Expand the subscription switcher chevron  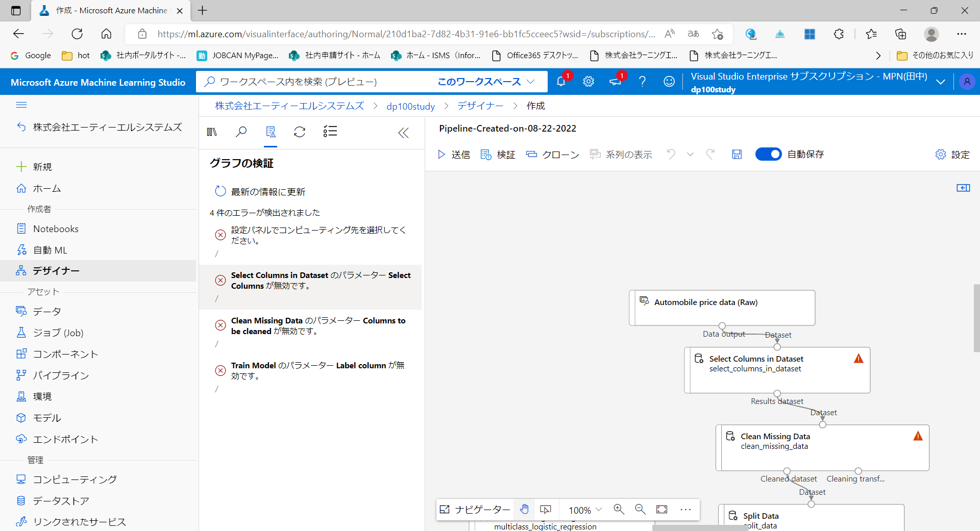coord(941,82)
